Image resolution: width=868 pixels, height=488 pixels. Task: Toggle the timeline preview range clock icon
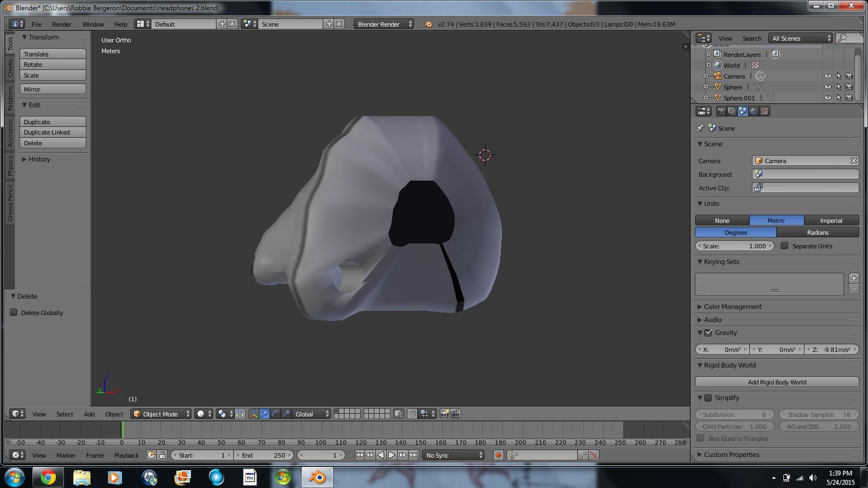[x=151, y=455]
